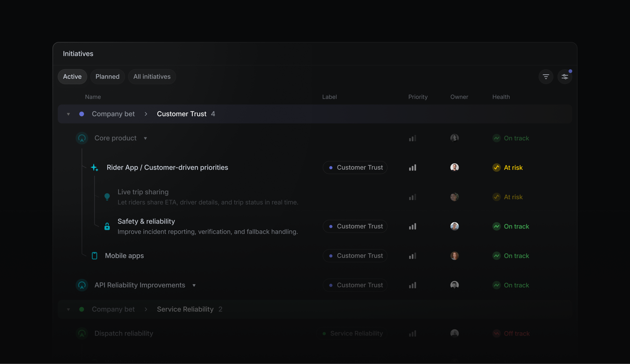Click the API Reliability Improvements initiative icon
The width and height of the screenshot is (630, 364).
coord(82,285)
